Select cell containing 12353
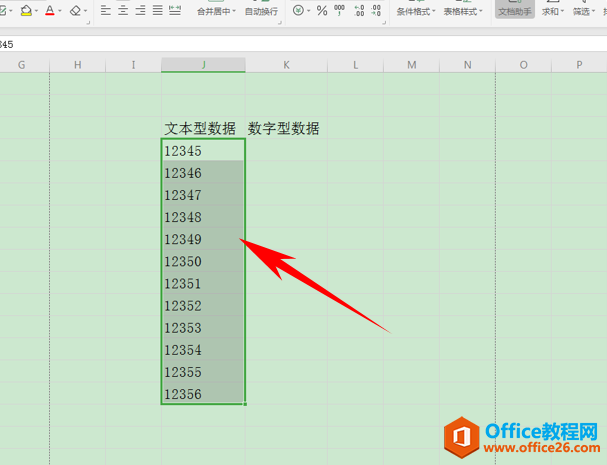 click(203, 327)
